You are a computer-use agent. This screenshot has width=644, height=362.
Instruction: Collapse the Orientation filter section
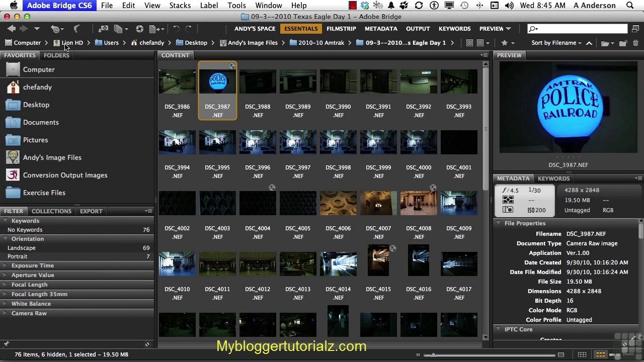6,239
